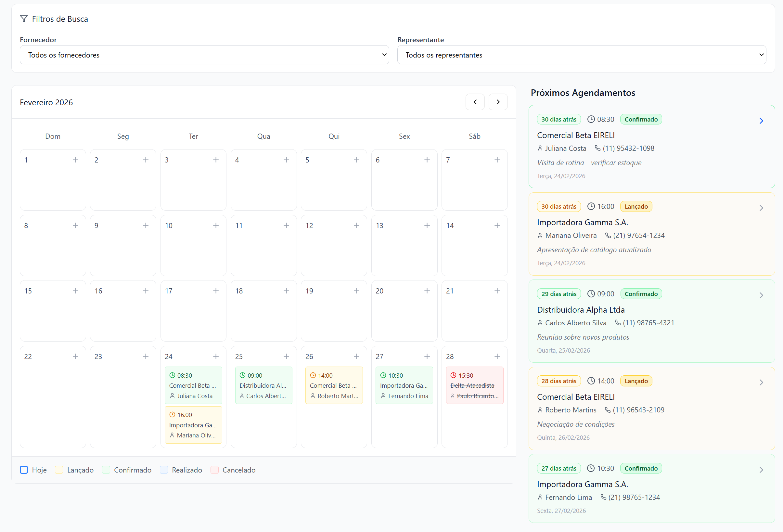Screen dimensions: 783x532
Task: Add appointment on day 10 via plus
Action: (216, 226)
